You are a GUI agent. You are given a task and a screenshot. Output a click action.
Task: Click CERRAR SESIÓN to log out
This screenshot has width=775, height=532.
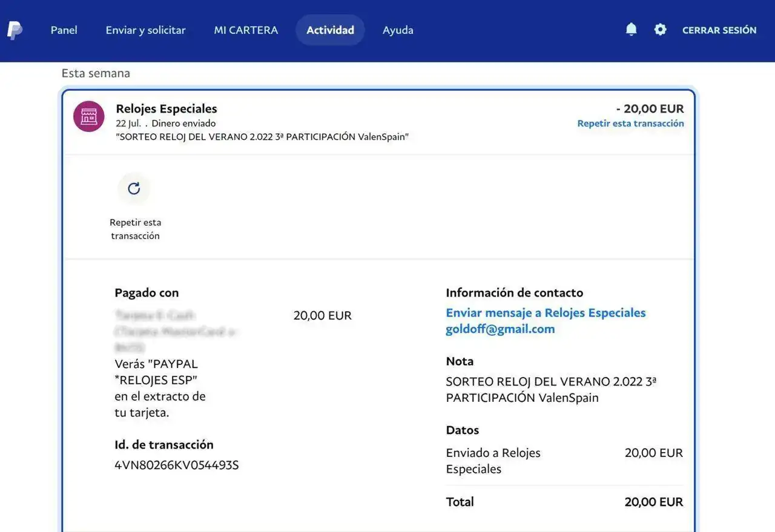pos(719,30)
